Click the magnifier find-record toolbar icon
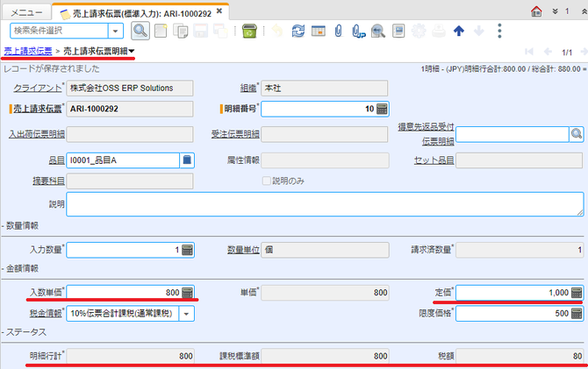This screenshot has height=369, width=588. [x=140, y=31]
